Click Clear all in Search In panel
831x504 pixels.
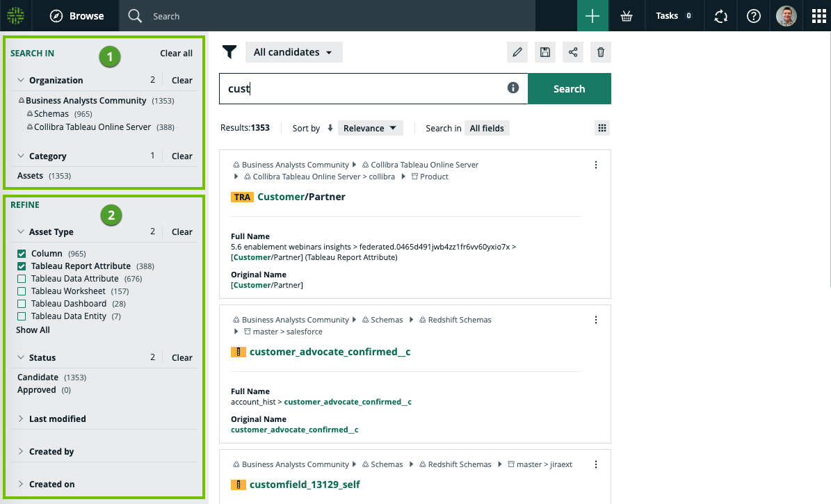[176, 53]
